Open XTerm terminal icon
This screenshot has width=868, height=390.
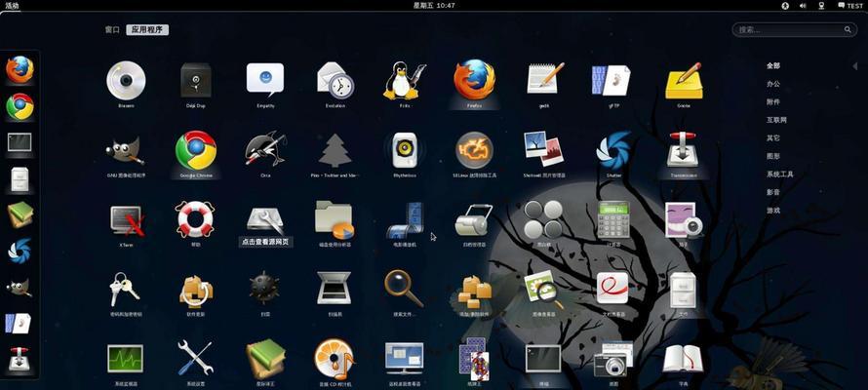pos(127,220)
